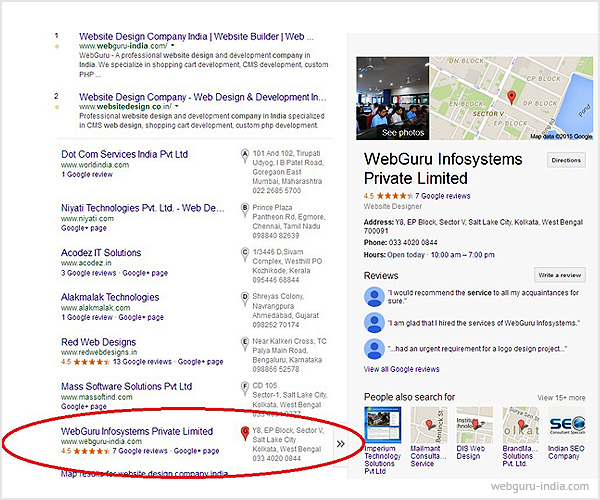Open 'Website Design Company - Web Design & Development' result
600x500 pixels.
point(203,97)
